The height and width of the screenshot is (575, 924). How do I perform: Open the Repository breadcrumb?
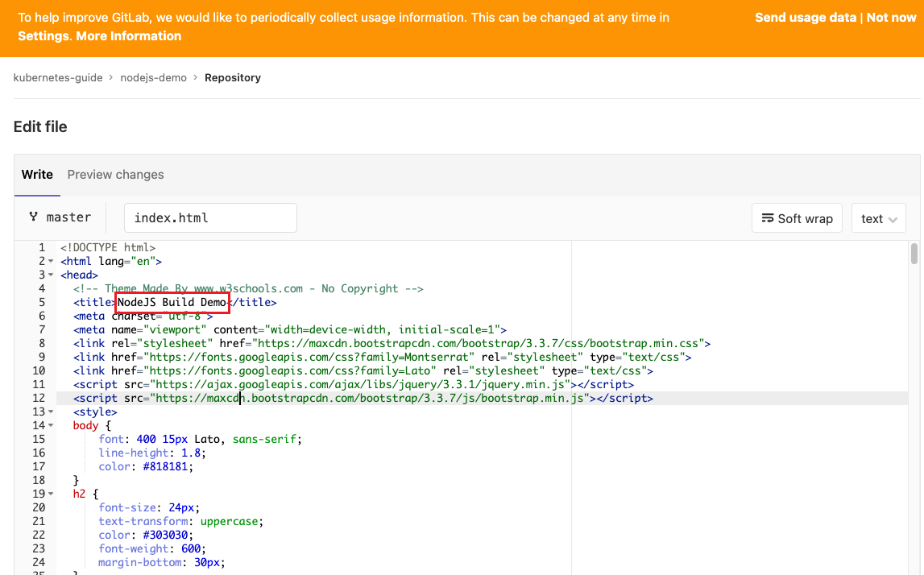pyautogui.click(x=233, y=78)
